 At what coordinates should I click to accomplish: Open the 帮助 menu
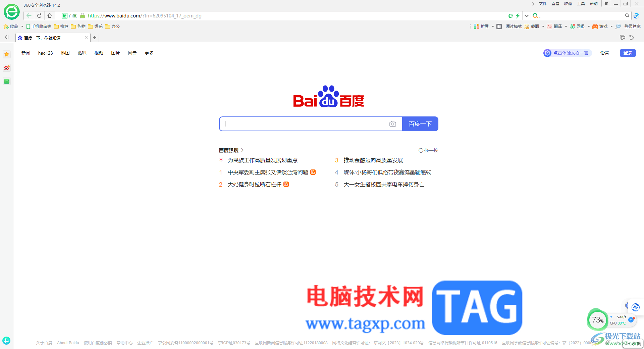594,4
